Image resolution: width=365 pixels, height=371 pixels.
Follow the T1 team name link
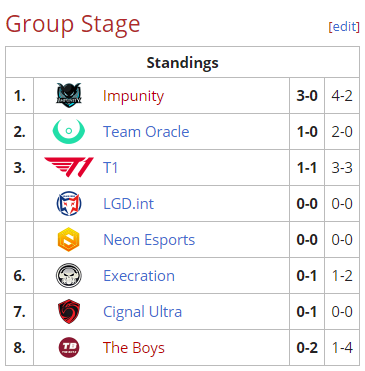tap(110, 168)
